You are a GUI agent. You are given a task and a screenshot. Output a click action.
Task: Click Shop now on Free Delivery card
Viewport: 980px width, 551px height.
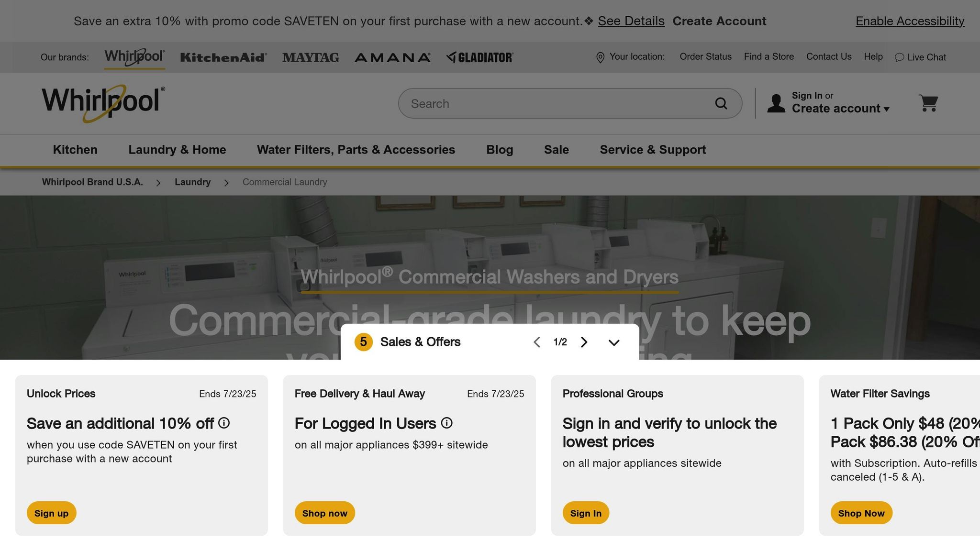click(x=324, y=513)
